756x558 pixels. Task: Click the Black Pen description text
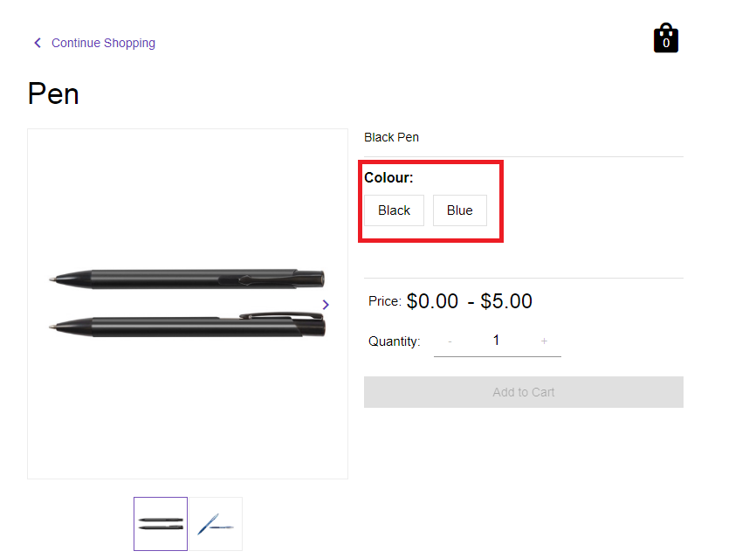(391, 137)
